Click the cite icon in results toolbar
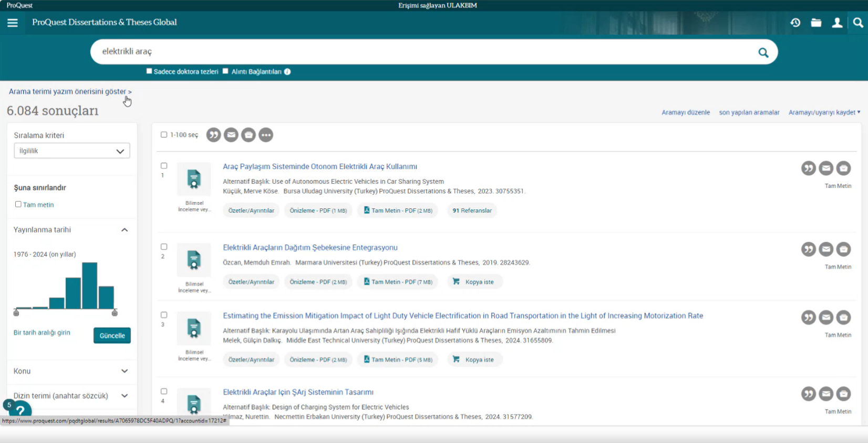 (x=213, y=135)
